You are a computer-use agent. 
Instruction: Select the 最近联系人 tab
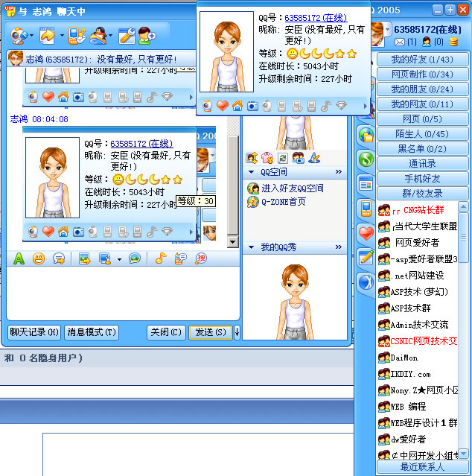(x=421, y=467)
